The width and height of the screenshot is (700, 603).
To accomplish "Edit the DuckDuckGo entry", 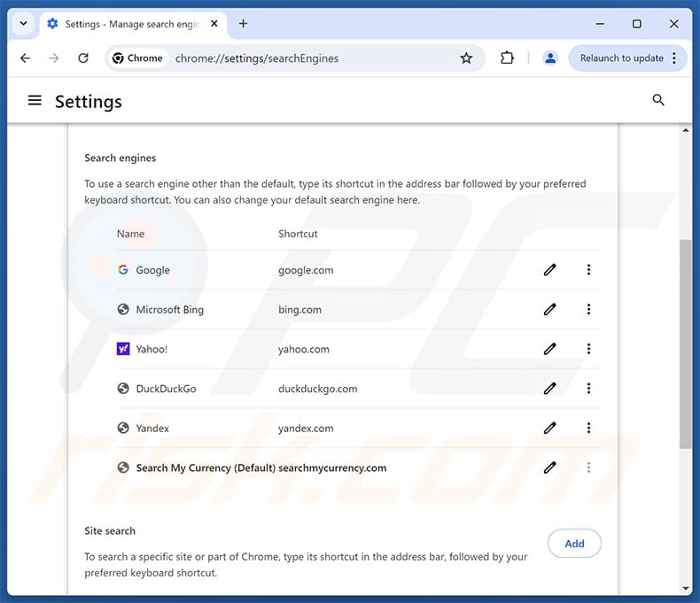I will [549, 389].
